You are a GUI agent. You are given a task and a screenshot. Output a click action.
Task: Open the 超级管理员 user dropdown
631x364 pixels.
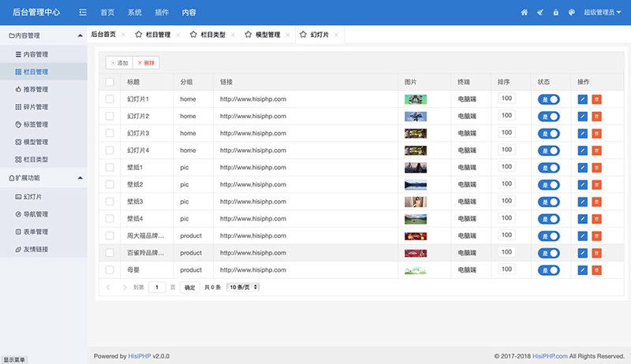click(603, 13)
